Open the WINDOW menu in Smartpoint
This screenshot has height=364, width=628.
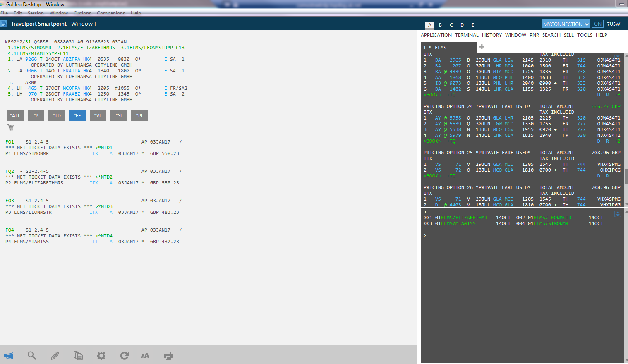[x=515, y=35]
